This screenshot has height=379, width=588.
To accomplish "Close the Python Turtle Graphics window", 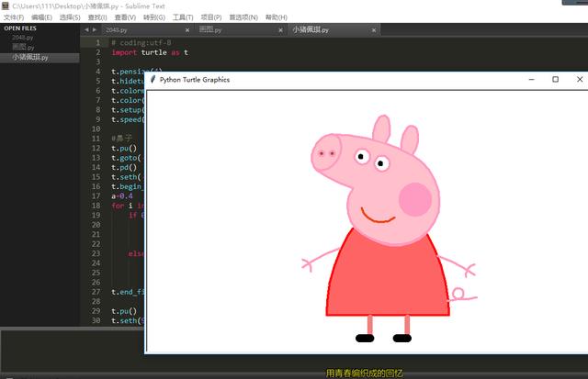I will [x=580, y=80].
